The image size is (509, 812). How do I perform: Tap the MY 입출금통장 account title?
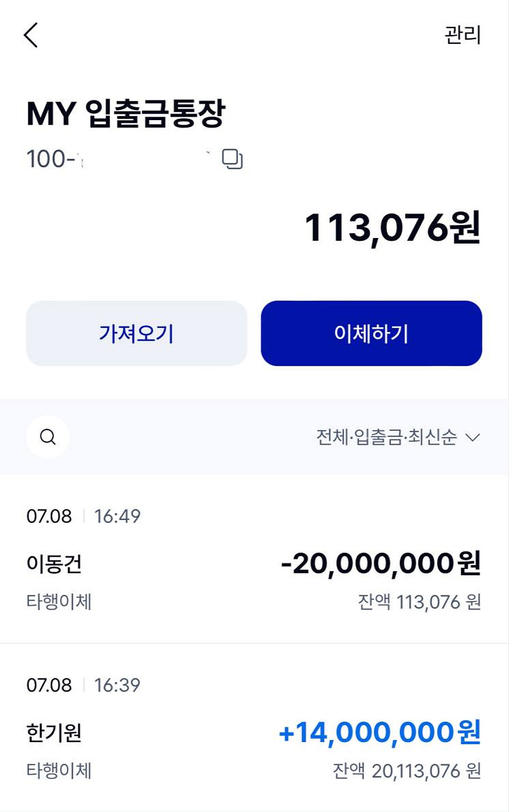126,113
